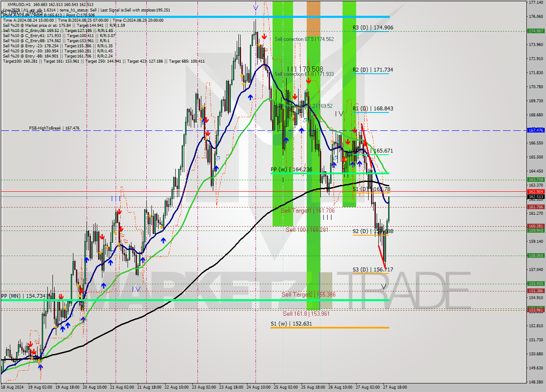Click the green 159.945 price axis tag
The width and height of the screenshot is (546, 392).
[536, 230]
